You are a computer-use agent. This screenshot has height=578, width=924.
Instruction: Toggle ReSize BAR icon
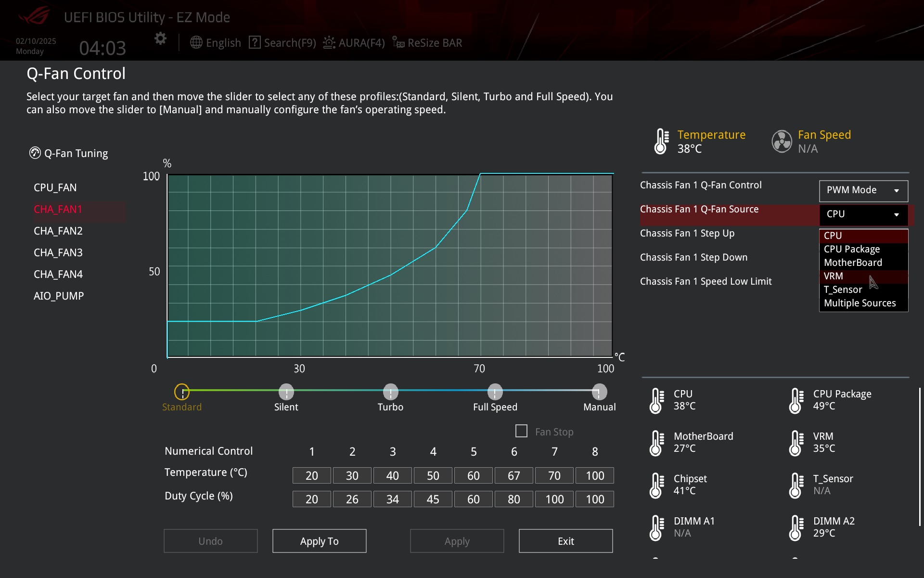pyautogui.click(x=398, y=42)
